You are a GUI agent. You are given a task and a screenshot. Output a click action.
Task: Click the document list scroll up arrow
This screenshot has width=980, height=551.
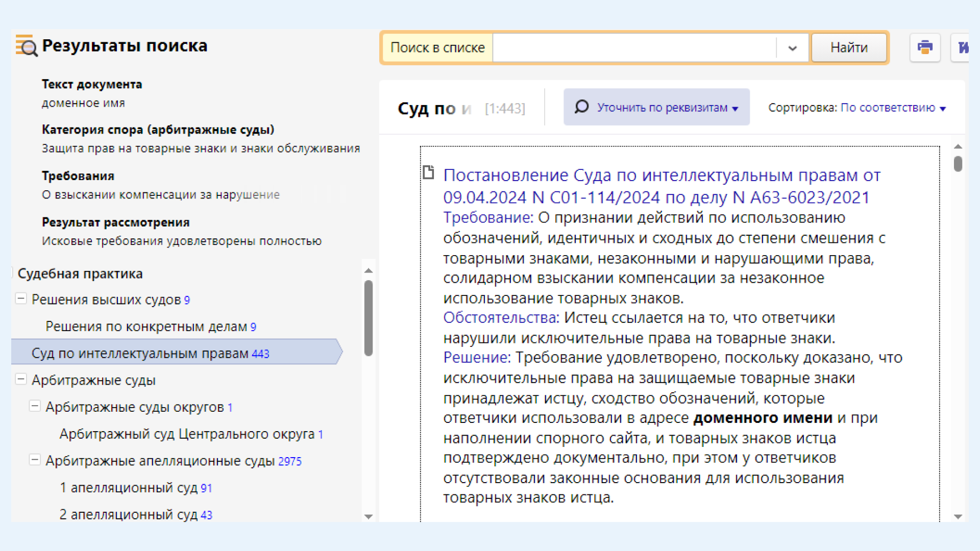958,147
